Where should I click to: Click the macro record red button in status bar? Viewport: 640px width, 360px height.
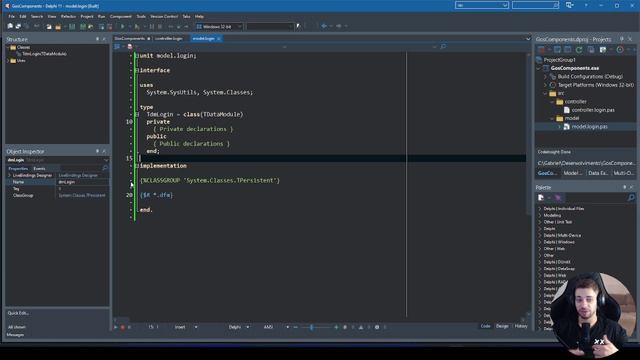(122, 327)
